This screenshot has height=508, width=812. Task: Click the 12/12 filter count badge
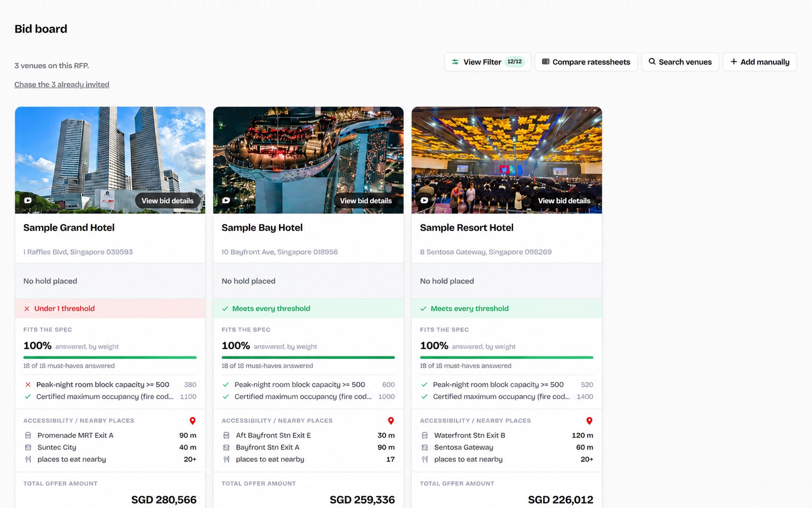click(x=515, y=62)
